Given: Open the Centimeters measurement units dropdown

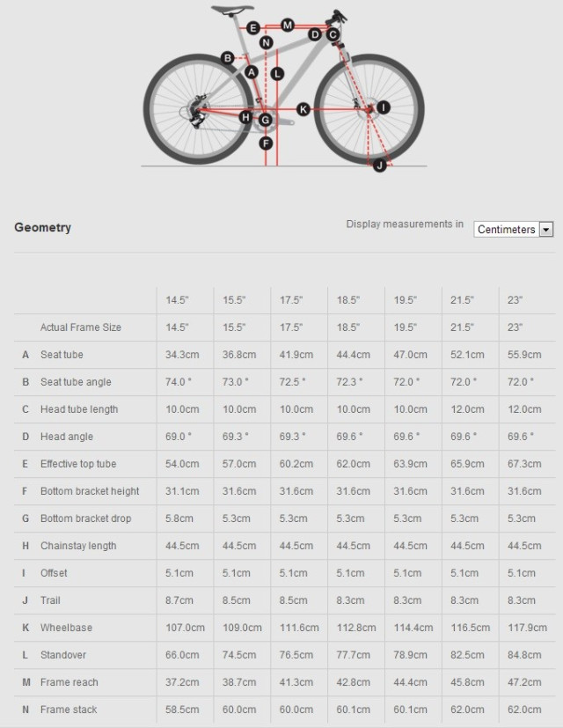Looking at the screenshot, I should tap(514, 229).
